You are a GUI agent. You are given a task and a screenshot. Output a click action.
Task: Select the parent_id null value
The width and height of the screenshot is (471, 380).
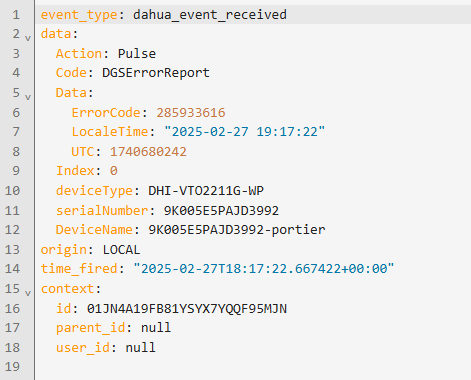click(156, 328)
